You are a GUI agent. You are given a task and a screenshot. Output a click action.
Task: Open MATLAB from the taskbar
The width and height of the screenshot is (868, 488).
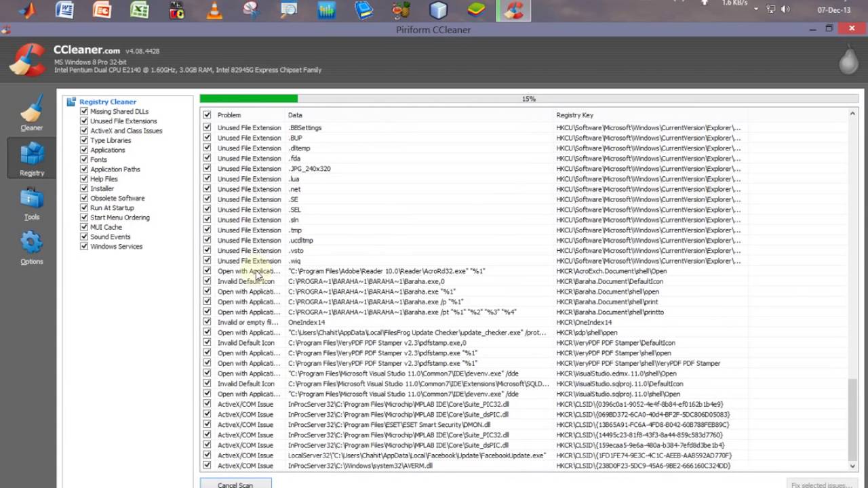[27, 10]
